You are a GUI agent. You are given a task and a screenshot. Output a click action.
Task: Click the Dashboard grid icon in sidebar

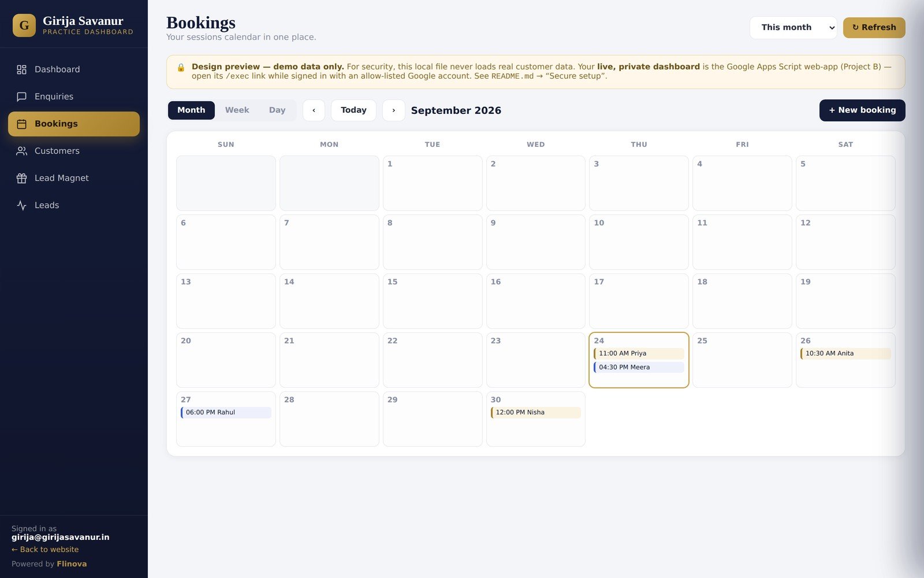click(21, 69)
